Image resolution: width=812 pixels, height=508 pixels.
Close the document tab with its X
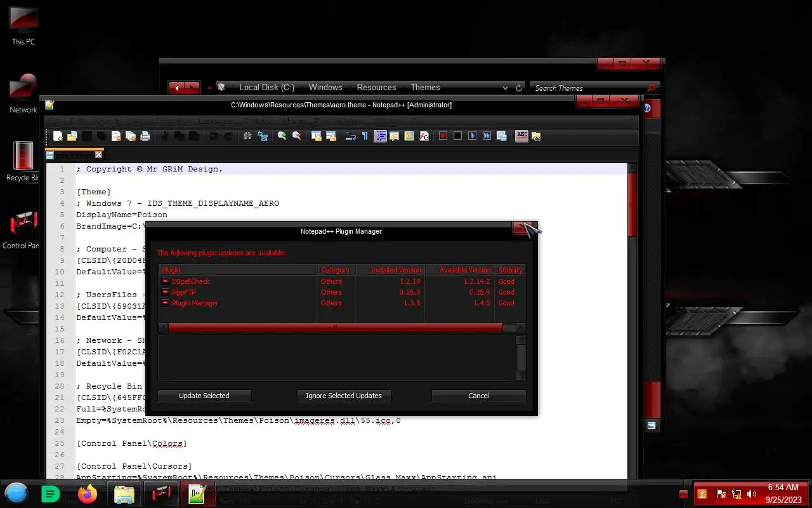pyautogui.click(x=98, y=154)
